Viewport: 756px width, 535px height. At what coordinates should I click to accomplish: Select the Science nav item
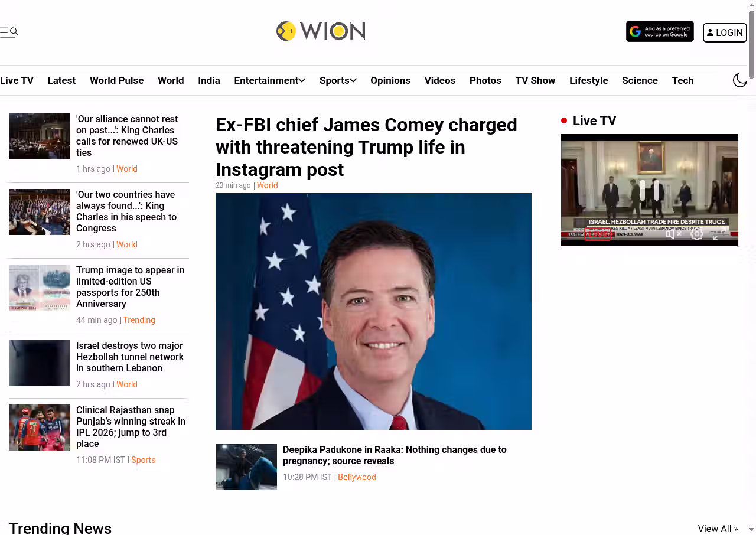[x=640, y=80]
